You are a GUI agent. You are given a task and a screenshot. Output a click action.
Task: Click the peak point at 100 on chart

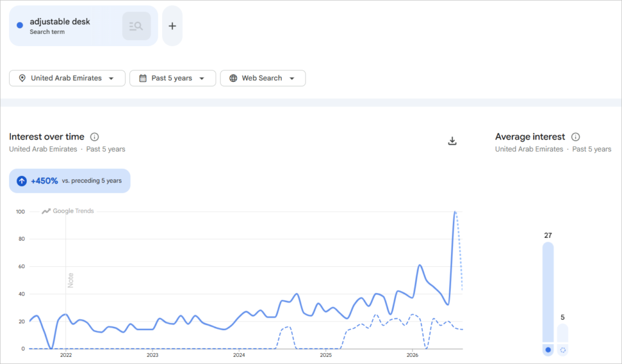coord(455,212)
